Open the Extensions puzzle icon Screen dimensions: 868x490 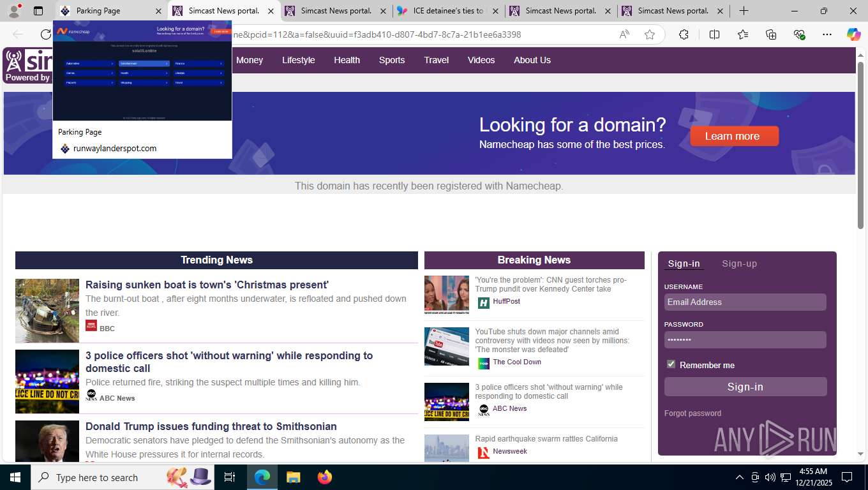click(x=684, y=34)
